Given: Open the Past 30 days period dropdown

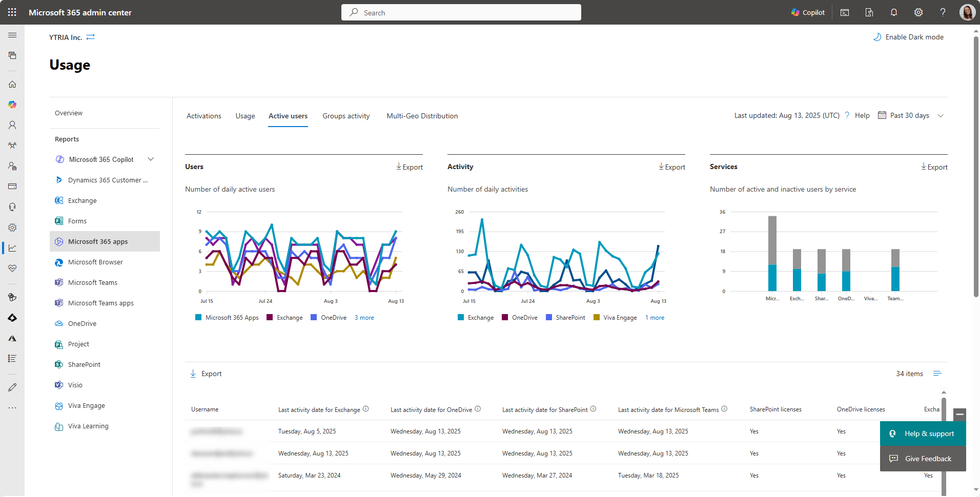Looking at the screenshot, I should click(x=911, y=115).
